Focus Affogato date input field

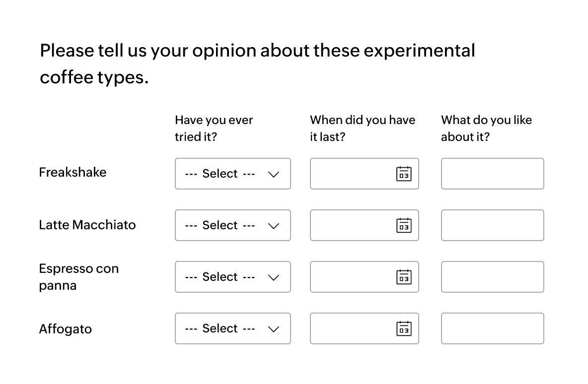coord(365,328)
